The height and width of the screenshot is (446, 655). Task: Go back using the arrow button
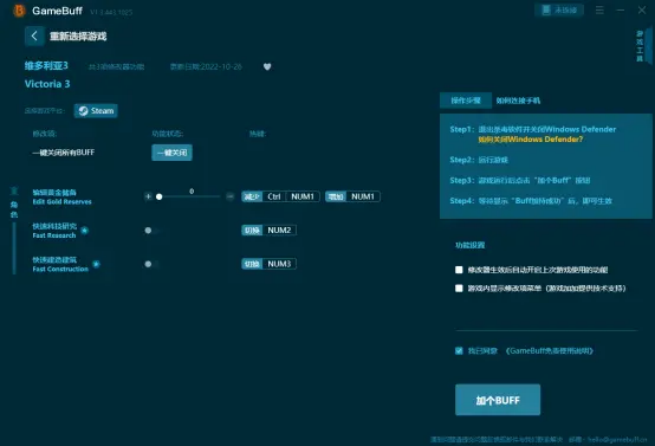coord(35,36)
